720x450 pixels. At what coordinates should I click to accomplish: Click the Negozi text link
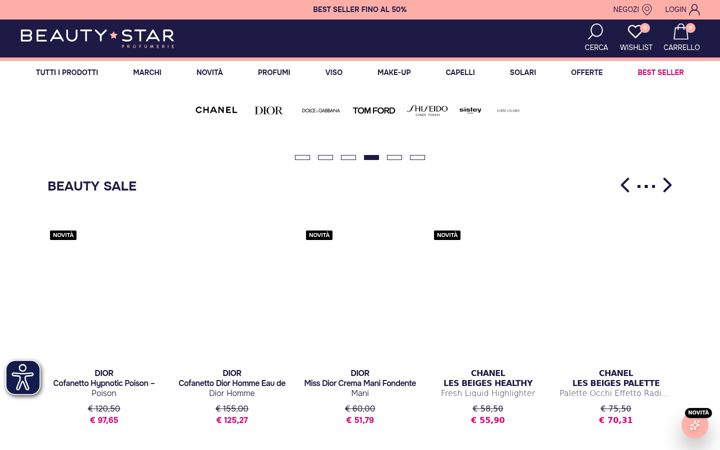626,9
